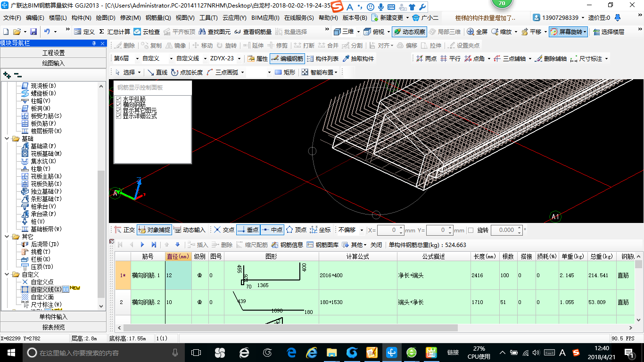Select the 缩放 zoom tool
The height and width of the screenshot is (362, 644).
[501, 32]
